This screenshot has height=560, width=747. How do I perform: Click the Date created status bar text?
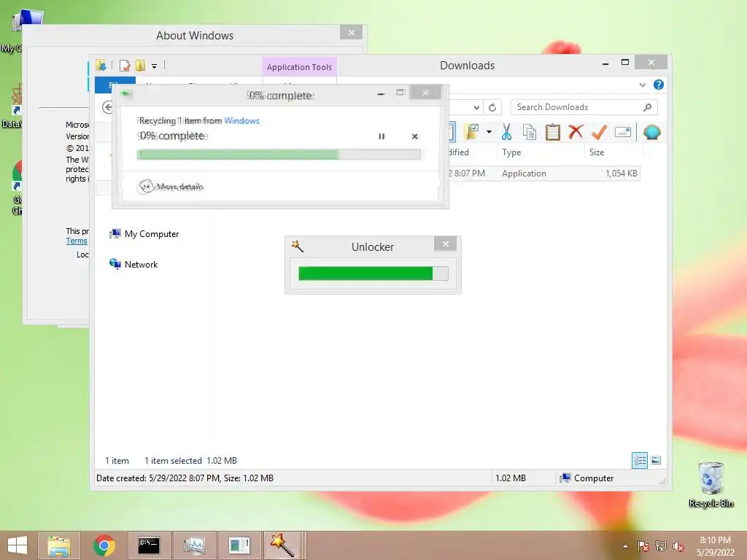(x=185, y=478)
